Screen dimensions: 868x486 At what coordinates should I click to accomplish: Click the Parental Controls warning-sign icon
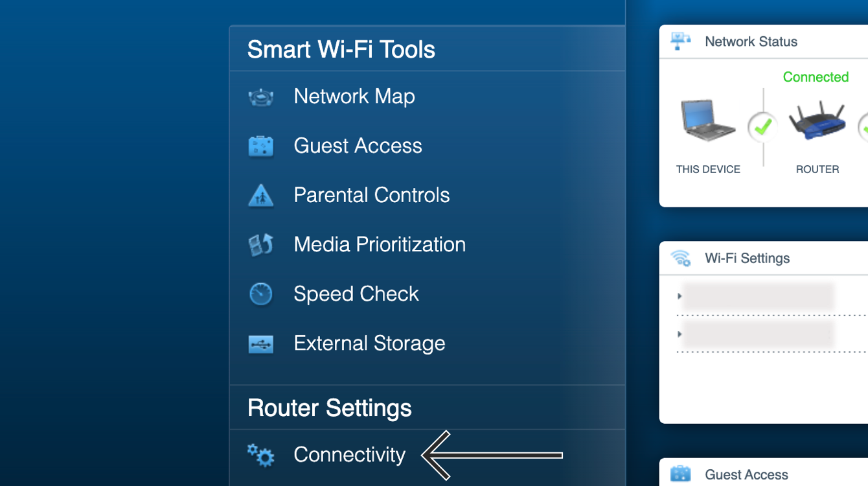[261, 196]
